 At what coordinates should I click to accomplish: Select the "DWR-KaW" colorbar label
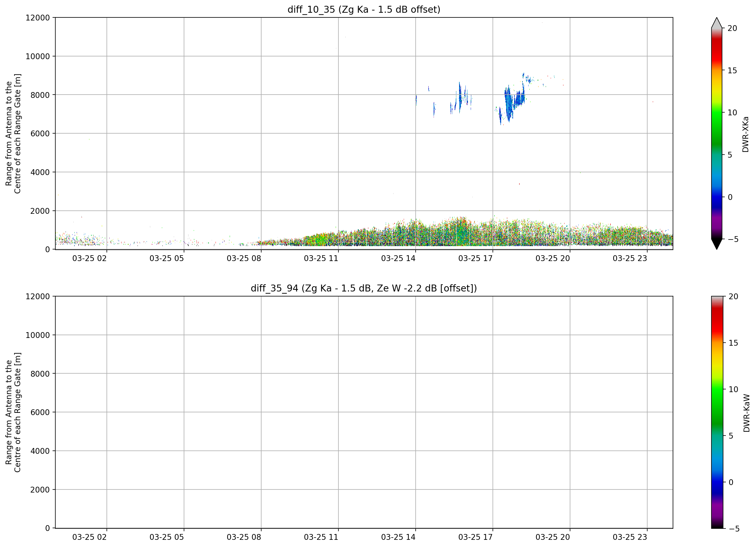coord(747,413)
